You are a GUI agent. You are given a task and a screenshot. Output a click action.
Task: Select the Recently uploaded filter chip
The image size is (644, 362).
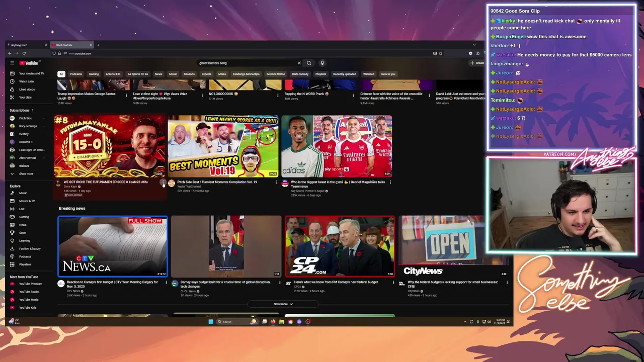pyautogui.click(x=344, y=74)
